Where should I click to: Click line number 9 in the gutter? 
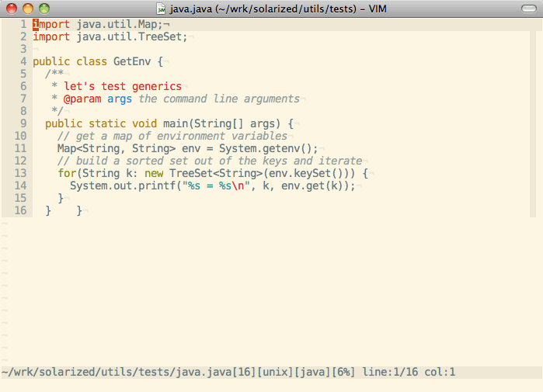[23, 123]
